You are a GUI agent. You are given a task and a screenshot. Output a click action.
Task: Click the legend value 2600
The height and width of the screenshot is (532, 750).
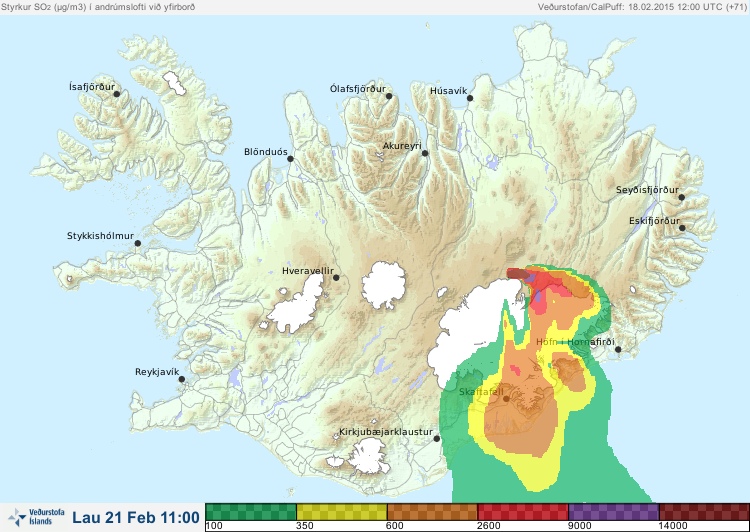[x=489, y=526]
